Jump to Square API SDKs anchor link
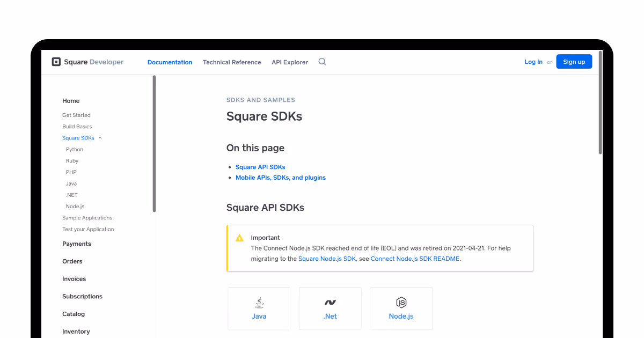This screenshot has height=338, width=644. pyautogui.click(x=260, y=167)
